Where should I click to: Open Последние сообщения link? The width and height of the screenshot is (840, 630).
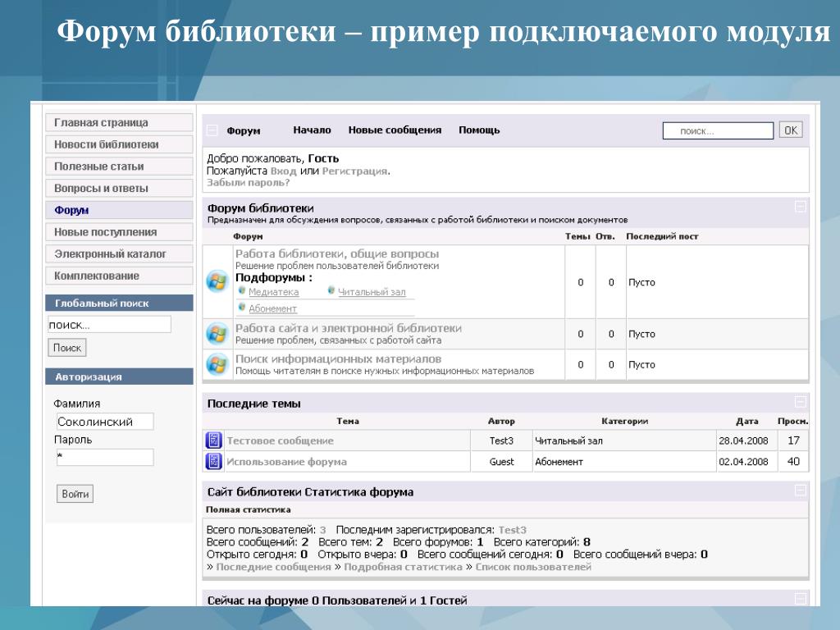(x=273, y=567)
